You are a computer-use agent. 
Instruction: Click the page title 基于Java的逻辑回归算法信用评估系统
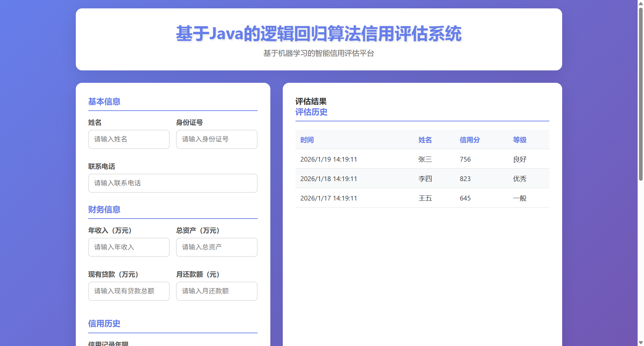click(319, 34)
